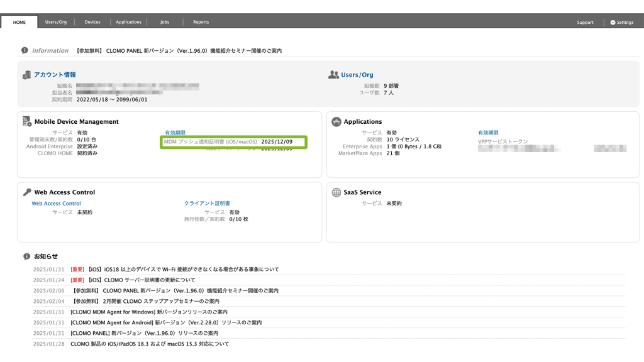Click the account building icon
This screenshot has width=644, height=362.
(x=26, y=75)
